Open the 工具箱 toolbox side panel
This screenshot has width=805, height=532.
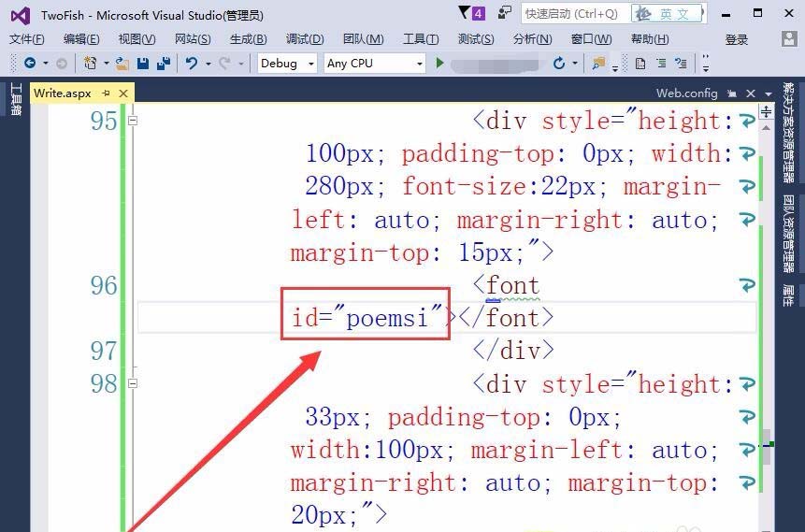15,100
